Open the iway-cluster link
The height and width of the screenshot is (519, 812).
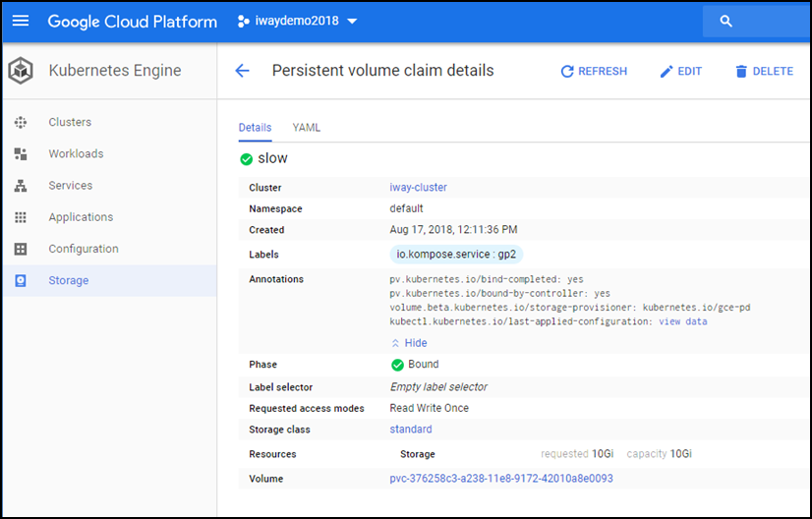pyautogui.click(x=419, y=188)
